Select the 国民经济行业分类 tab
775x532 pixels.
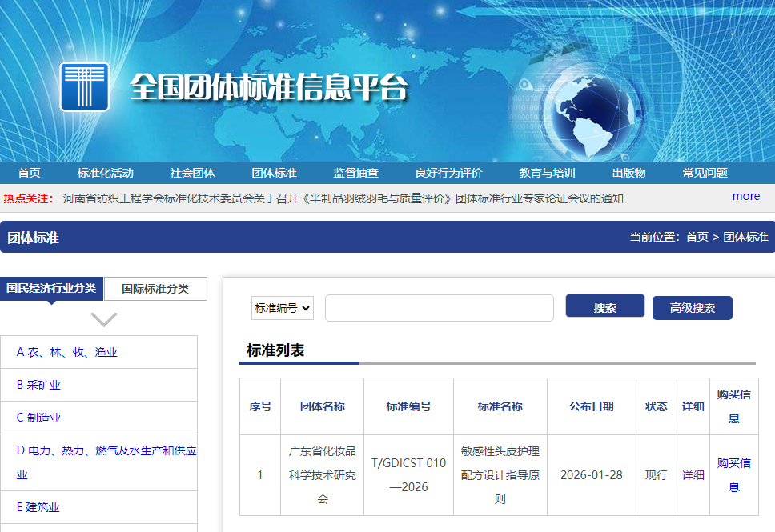(x=51, y=288)
